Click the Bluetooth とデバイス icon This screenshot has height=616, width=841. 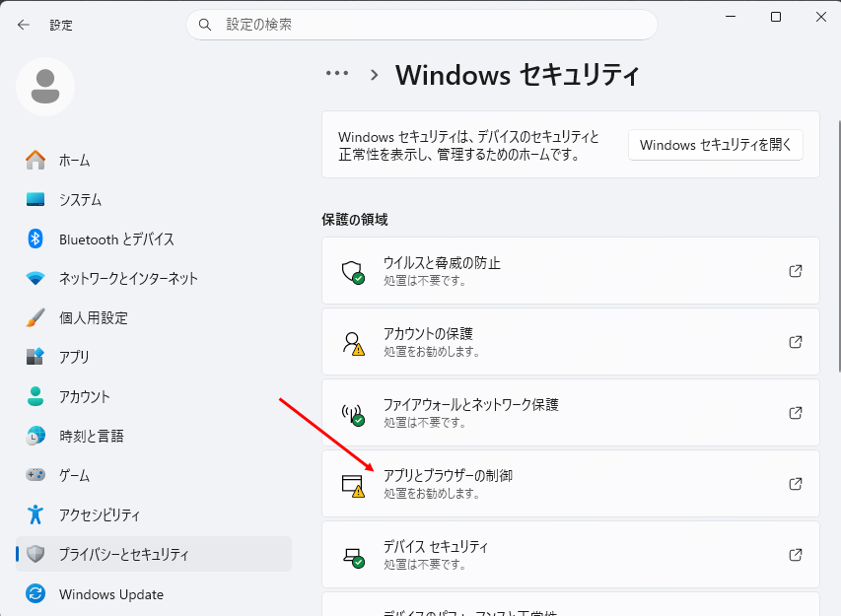point(35,240)
